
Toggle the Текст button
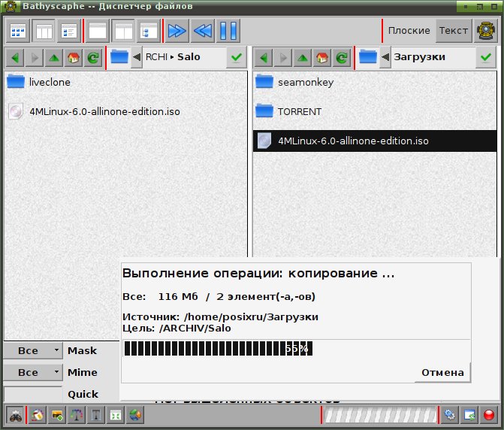click(453, 31)
